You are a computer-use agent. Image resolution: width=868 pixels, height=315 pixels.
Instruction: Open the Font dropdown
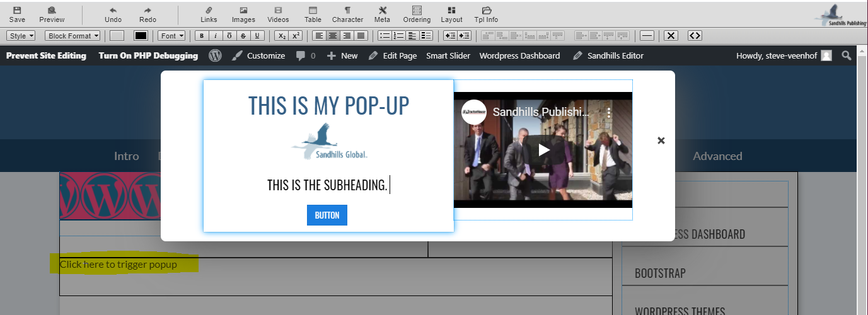click(171, 36)
